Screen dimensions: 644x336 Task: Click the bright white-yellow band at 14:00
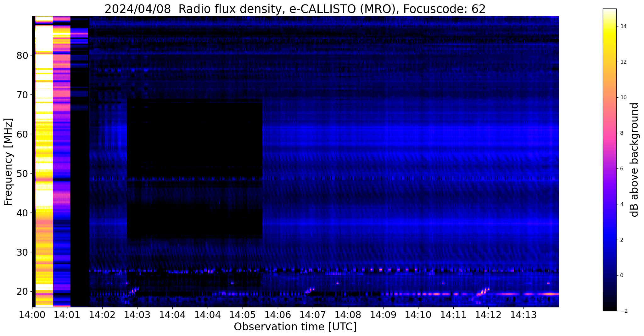(44, 161)
